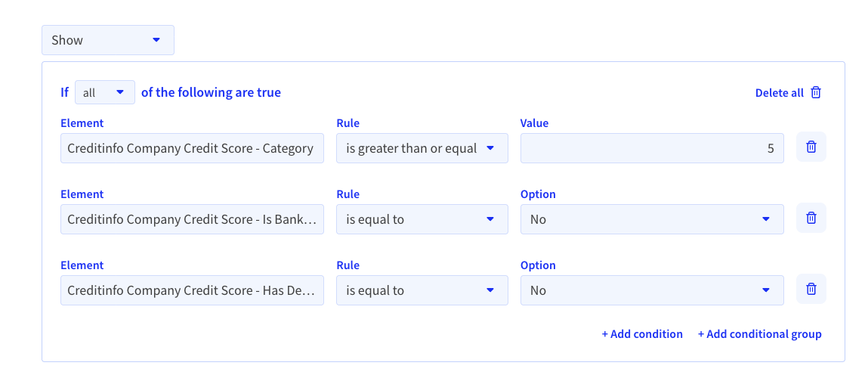Click the 'of the following are true' text
Screen dimensions: 868x378
click(211, 92)
